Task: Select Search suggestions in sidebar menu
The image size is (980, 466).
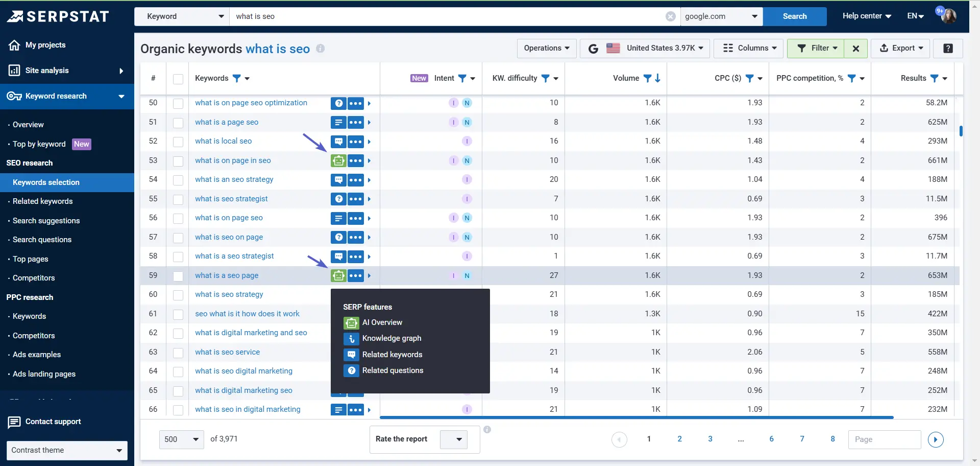Action: click(x=46, y=221)
